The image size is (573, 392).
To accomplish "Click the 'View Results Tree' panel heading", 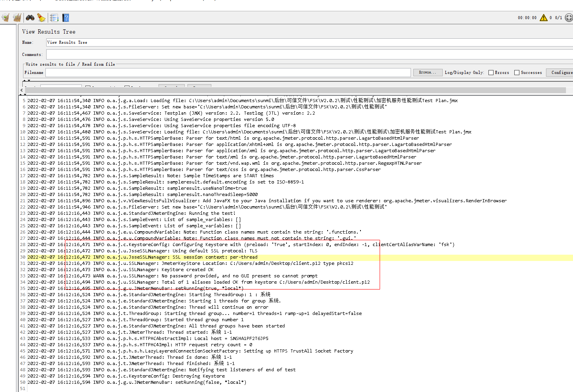I will coord(49,32).
